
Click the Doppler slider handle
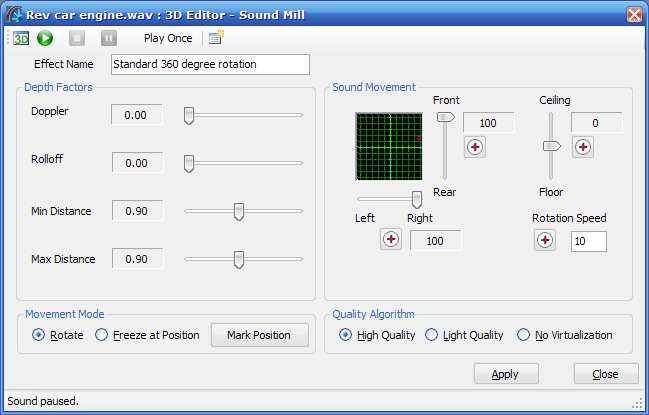point(189,115)
